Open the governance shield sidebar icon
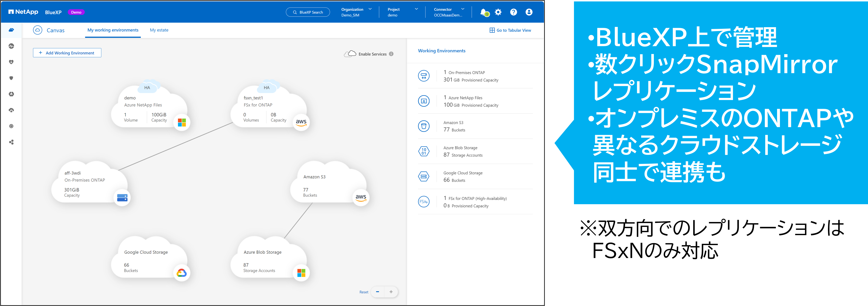Viewport: 868px width, 306px height. (x=11, y=78)
